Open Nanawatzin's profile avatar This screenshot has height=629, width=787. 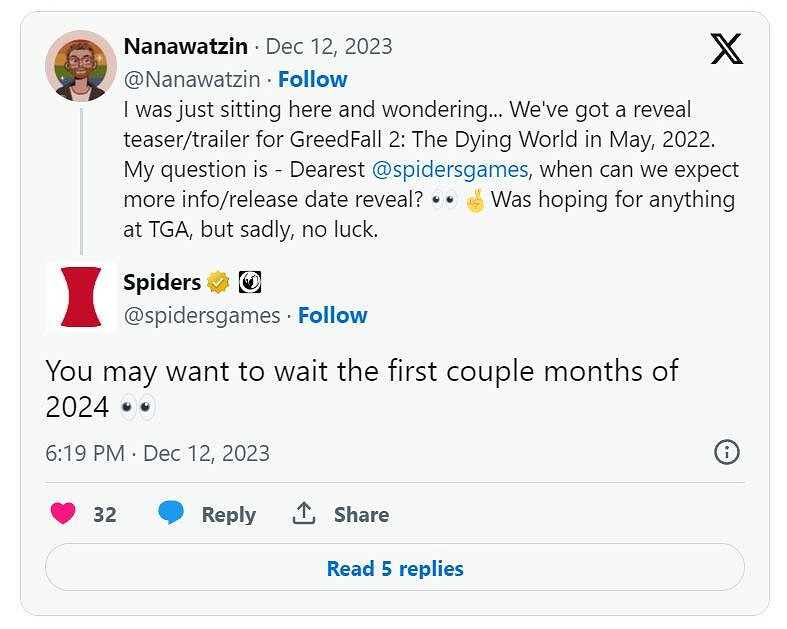81,66
